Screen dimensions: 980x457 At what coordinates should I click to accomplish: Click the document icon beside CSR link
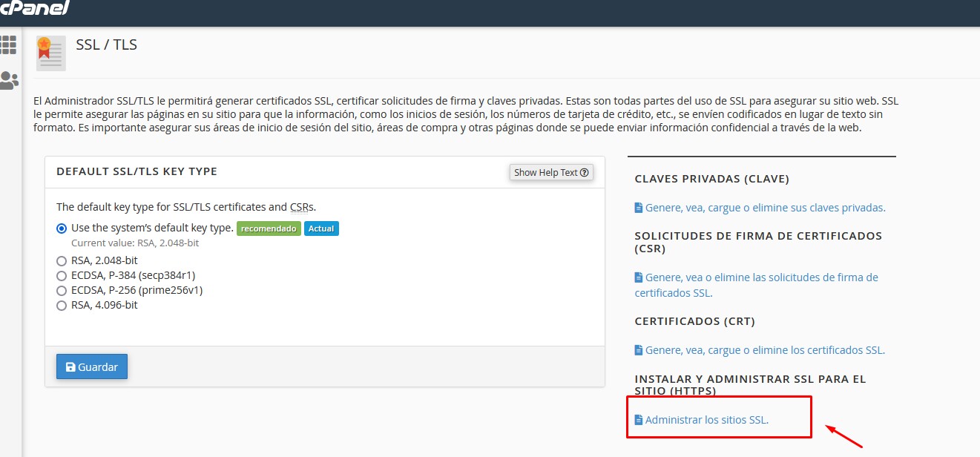[x=638, y=276]
